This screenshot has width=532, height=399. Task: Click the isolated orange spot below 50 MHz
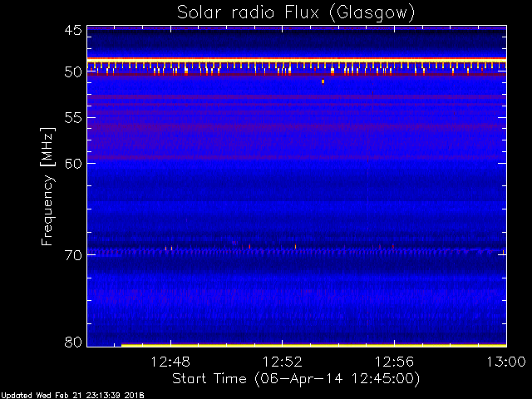point(323,81)
